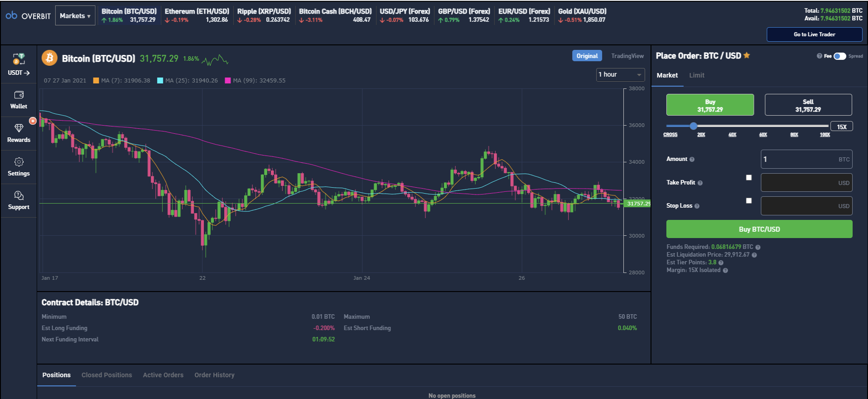Click the mini sparkline chart beside 1.86%
This screenshot has height=399, width=868.
[x=215, y=60]
